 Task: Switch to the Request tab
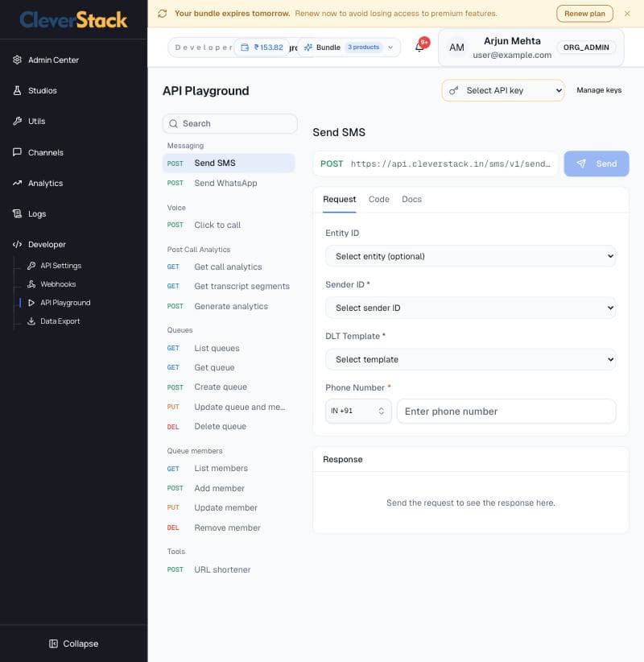[339, 199]
